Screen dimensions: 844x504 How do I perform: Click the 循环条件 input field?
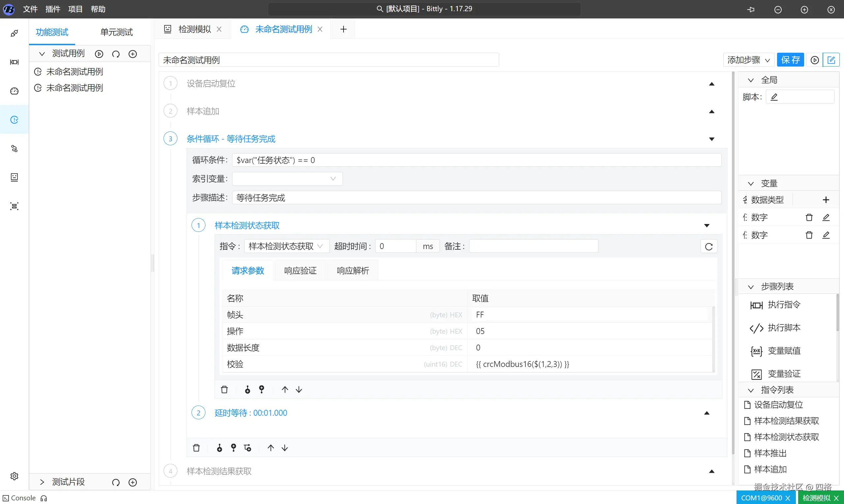476,160
